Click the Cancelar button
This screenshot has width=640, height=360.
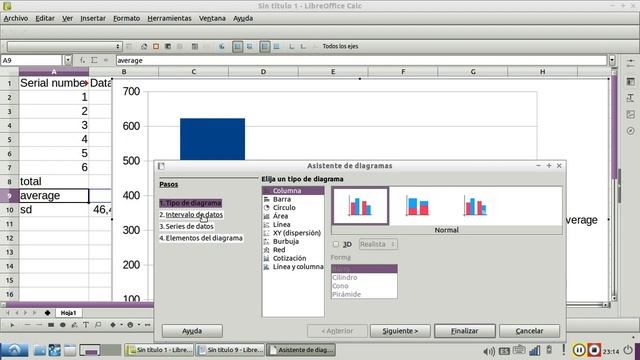click(529, 331)
